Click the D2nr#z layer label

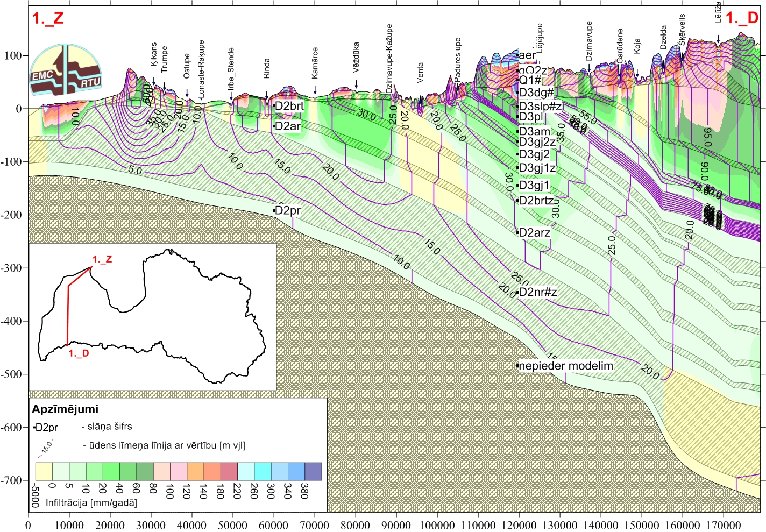click(537, 292)
